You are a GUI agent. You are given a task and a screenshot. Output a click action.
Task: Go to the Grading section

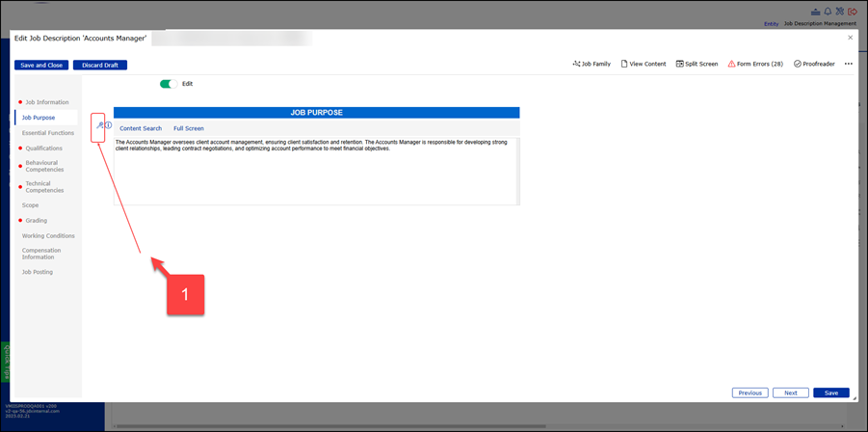[x=36, y=221]
